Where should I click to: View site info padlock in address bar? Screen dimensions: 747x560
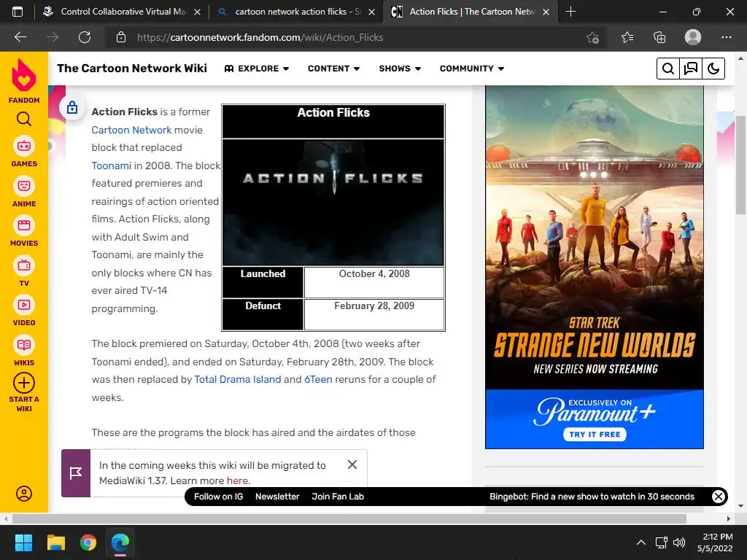[121, 37]
